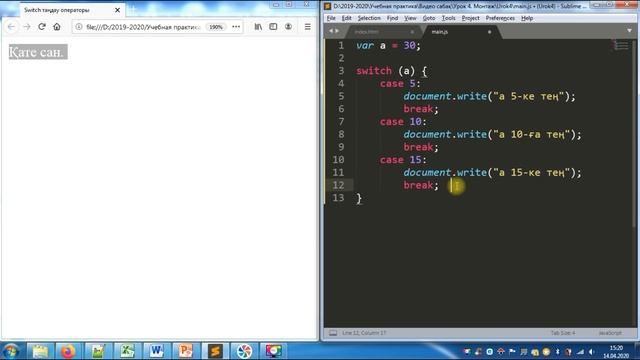
Task: Click Sublime vertical scrollbar
Action: click(x=634, y=135)
